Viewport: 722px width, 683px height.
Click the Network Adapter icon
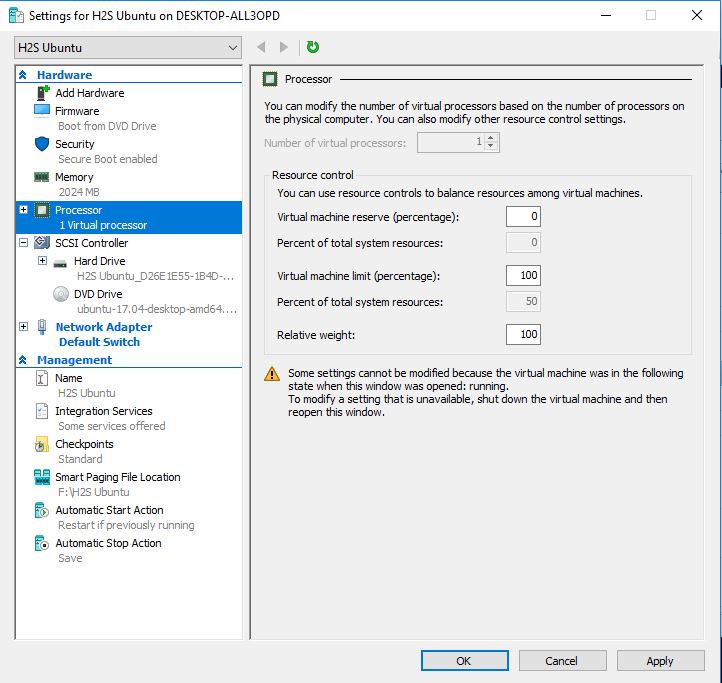42,327
